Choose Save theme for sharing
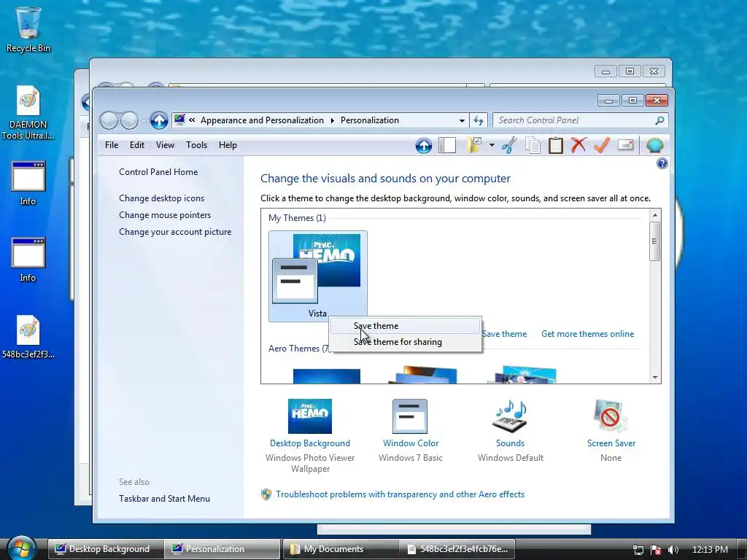Screen dimensions: 747x560 (x=406, y=342)
